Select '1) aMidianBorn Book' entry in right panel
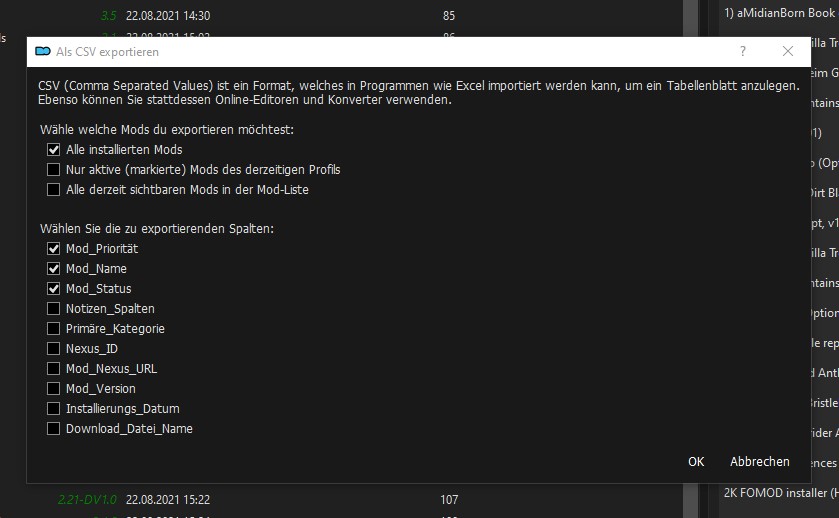 (x=780, y=13)
